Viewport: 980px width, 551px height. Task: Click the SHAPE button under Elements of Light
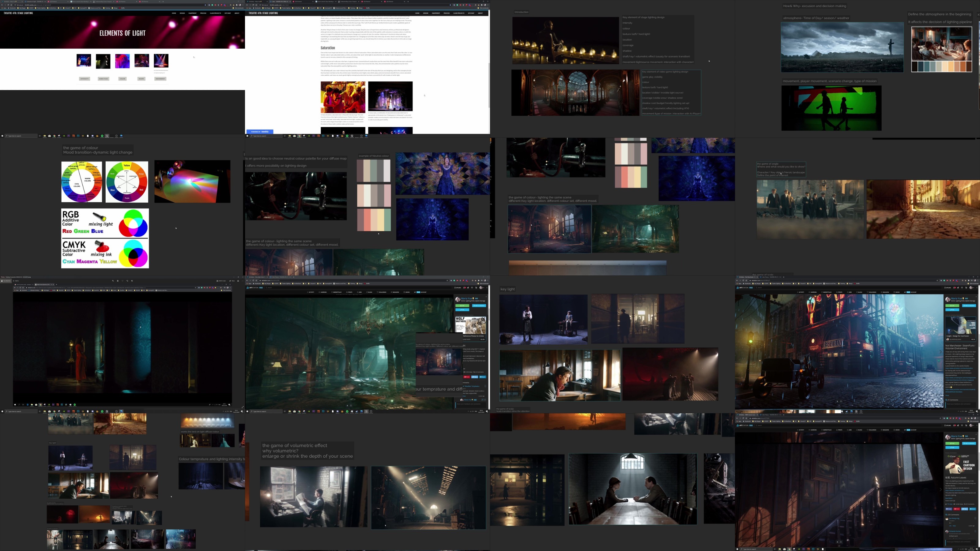(x=141, y=79)
